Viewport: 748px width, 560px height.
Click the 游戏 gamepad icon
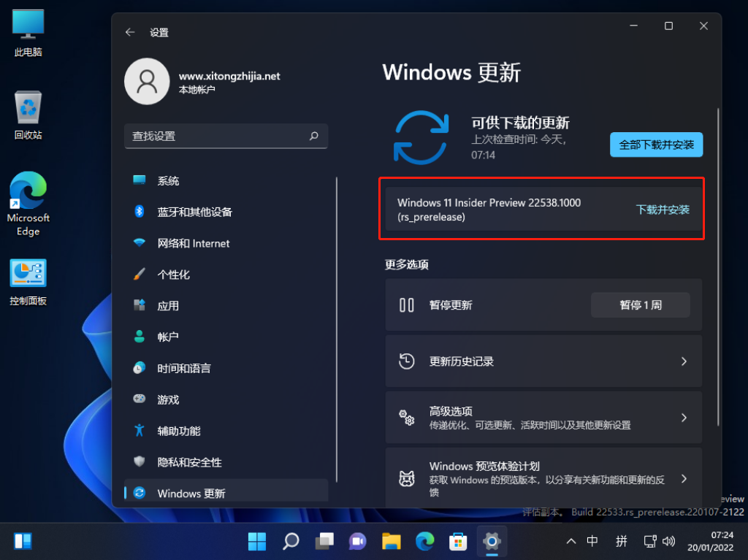(140, 399)
